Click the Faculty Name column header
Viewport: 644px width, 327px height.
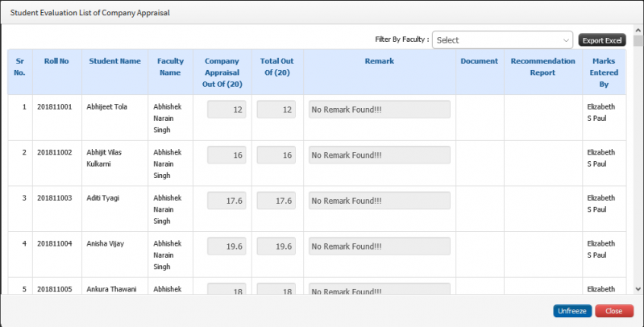[x=170, y=67]
